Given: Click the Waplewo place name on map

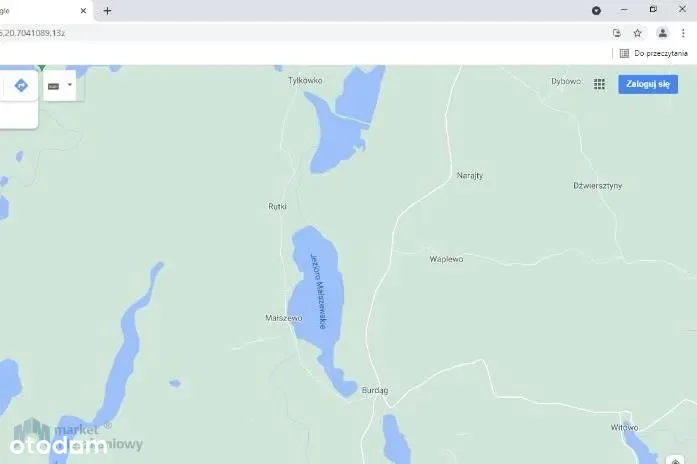Looking at the screenshot, I should pos(446,259).
